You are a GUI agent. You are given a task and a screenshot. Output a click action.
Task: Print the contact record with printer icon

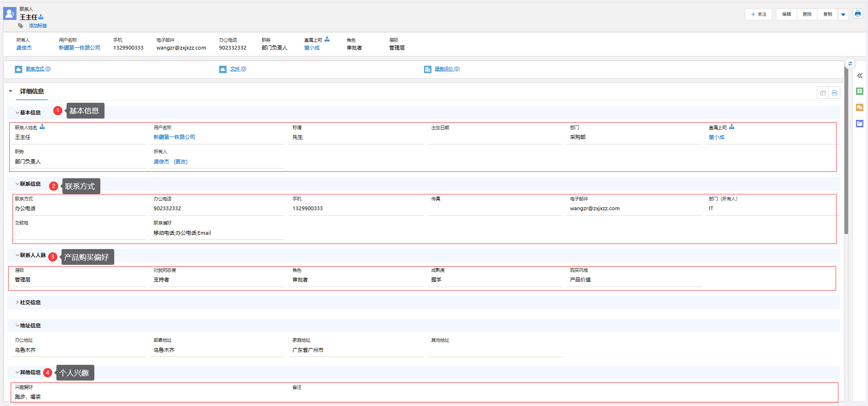click(858, 14)
